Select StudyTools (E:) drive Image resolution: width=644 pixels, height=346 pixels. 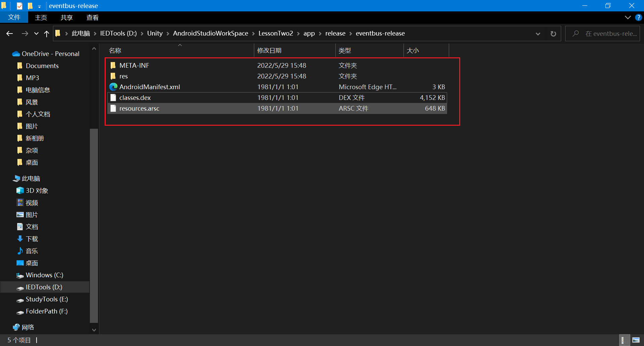point(42,299)
